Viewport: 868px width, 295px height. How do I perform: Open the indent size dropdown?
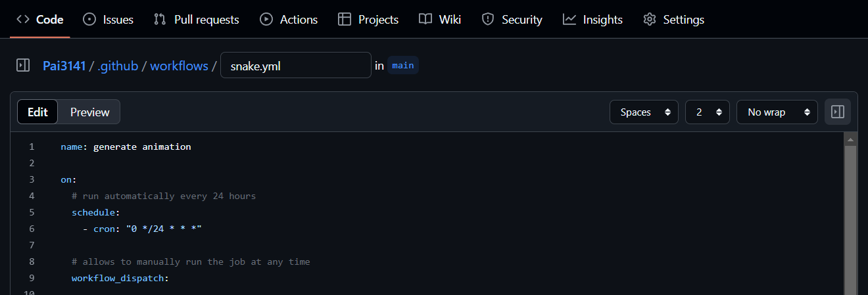707,112
